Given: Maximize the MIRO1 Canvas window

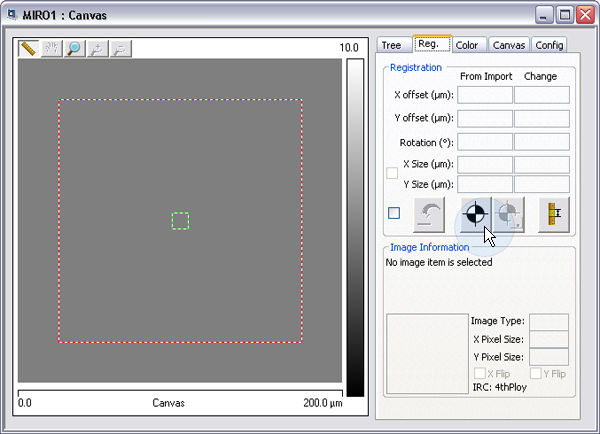Looking at the screenshot, I should coord(565,15).
